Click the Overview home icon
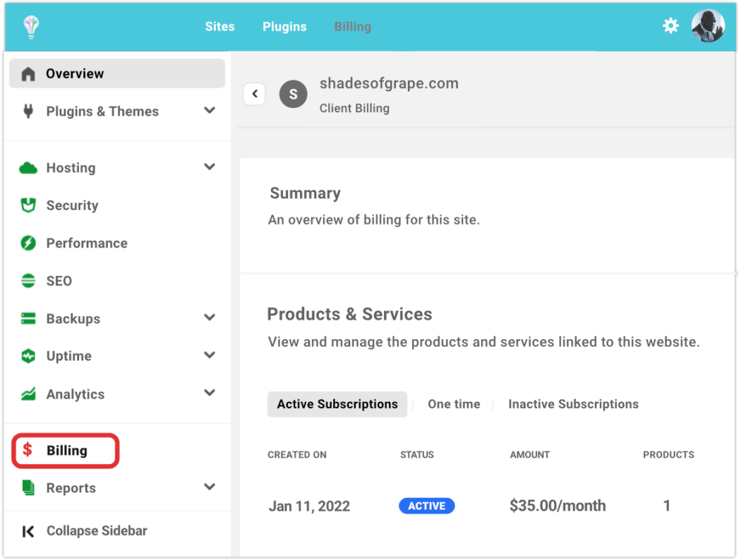Image resolution: width=741 pixels, height=560 pixels. click(28, 73)
